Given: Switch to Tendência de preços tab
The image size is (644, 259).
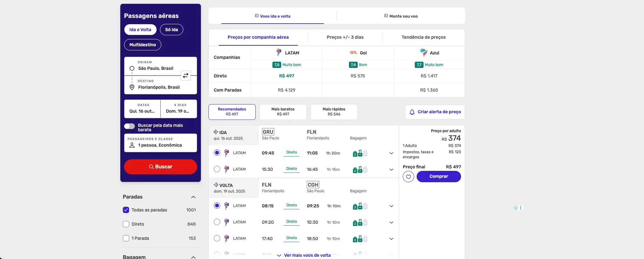Looking at the screenshot, I should (424, 37).
